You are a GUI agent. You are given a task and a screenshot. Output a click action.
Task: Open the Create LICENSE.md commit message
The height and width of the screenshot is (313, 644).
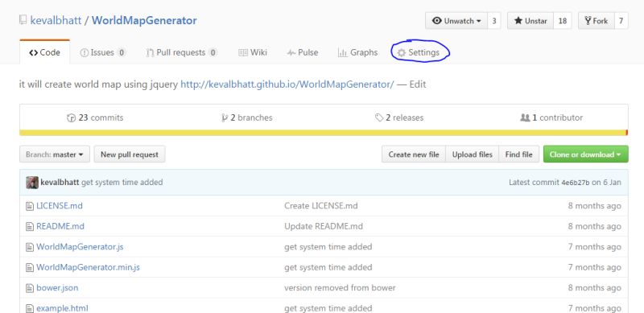[320, 206]
